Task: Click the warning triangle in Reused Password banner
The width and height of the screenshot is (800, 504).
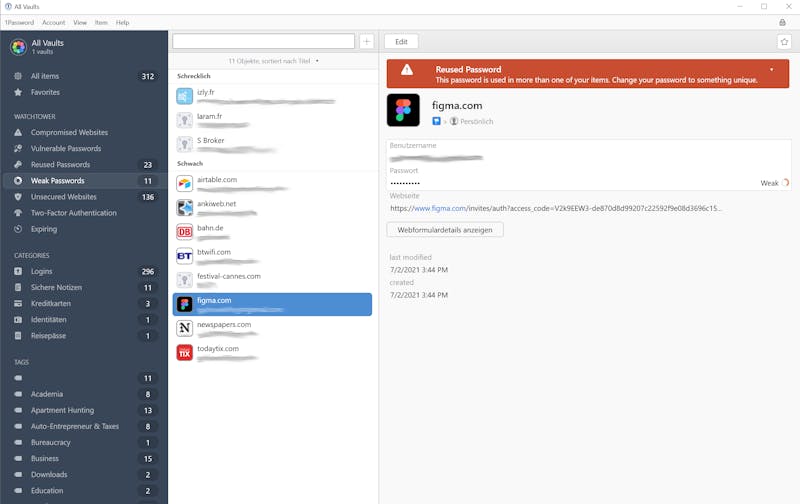Action: click(407, 70)
